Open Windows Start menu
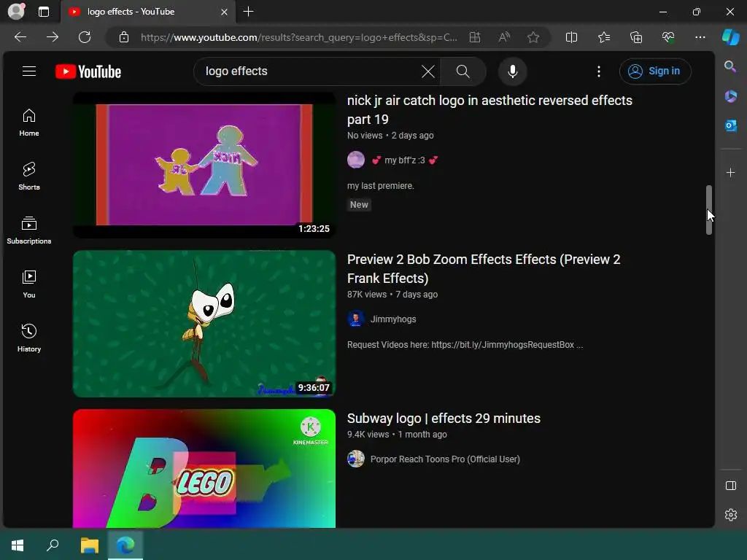This screenshot has height=560, width=747. tap(18, 545)
